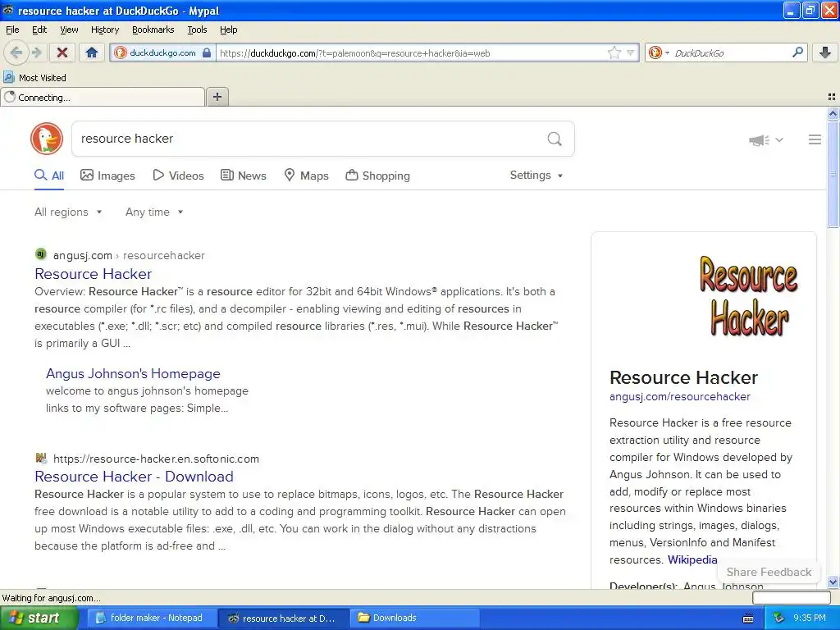Open the Help menu
840x630 pixels.
pos(229,30)
